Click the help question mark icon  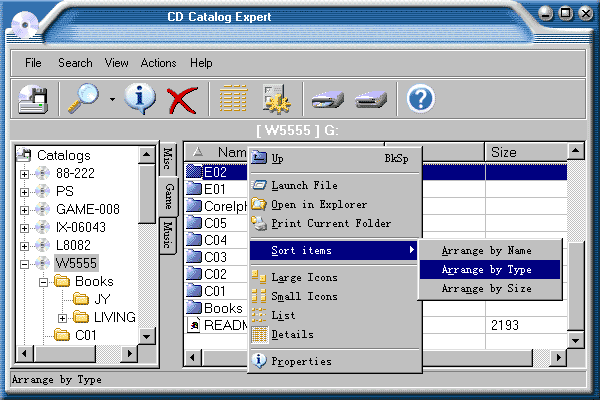click(422, 99)
